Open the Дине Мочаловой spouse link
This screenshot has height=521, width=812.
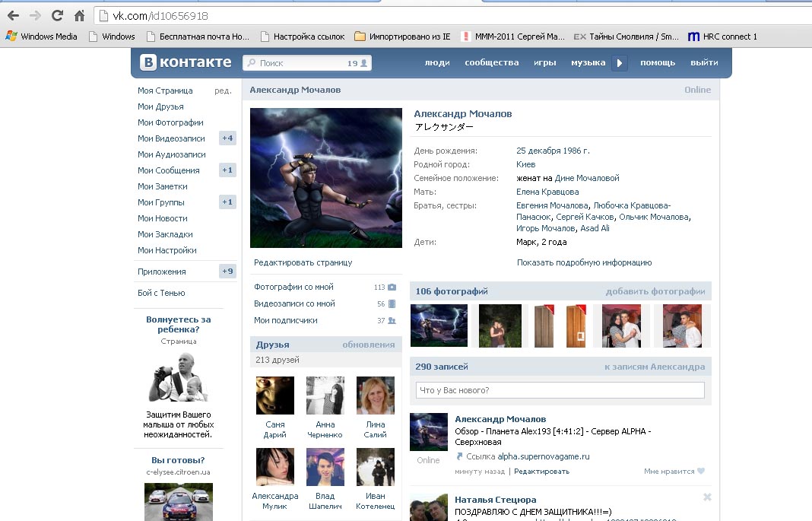click(x=587, y=178)
